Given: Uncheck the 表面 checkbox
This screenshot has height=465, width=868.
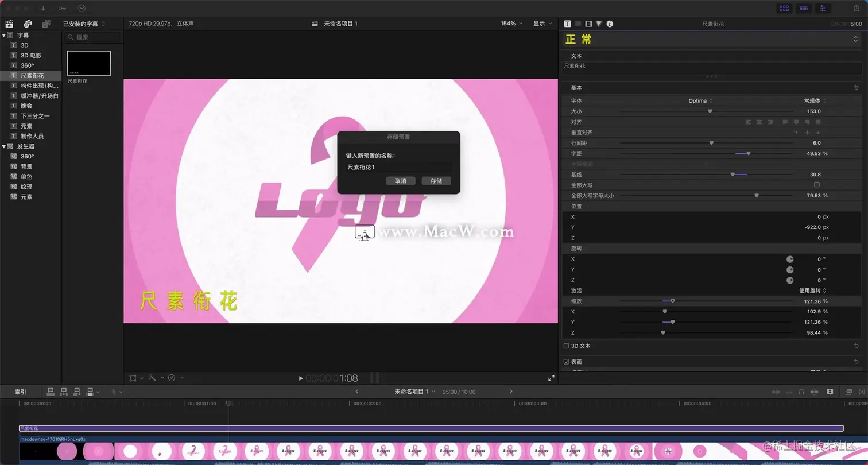Looking at the screenshot, I should [x=566, y=362].
